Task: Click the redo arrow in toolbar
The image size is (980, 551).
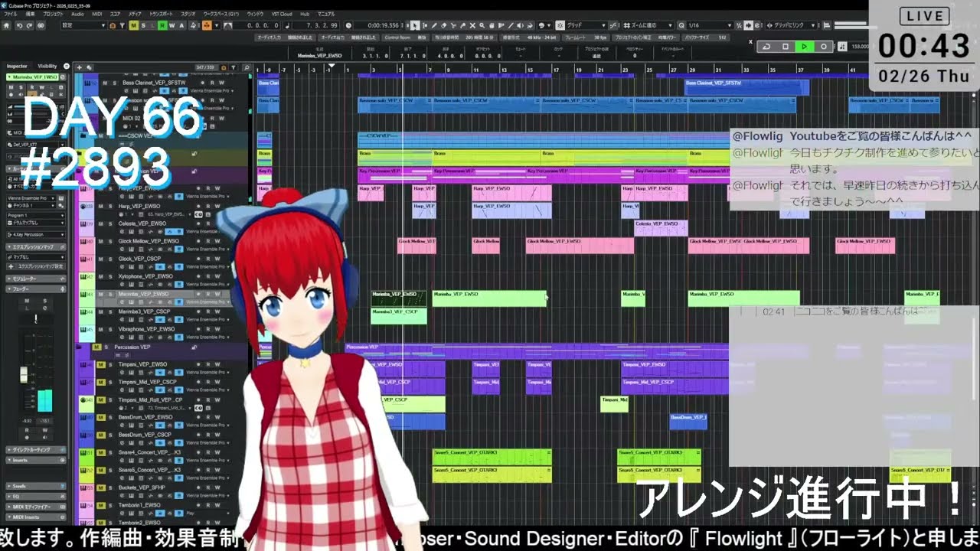Action: pos(29,25)
